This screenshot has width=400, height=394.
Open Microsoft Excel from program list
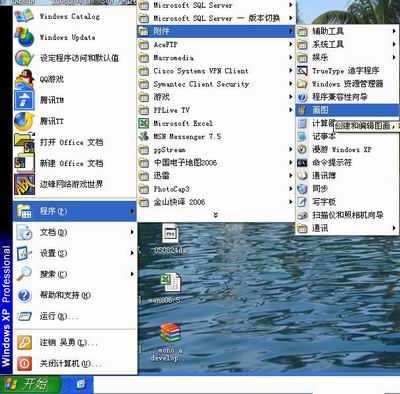216,123
